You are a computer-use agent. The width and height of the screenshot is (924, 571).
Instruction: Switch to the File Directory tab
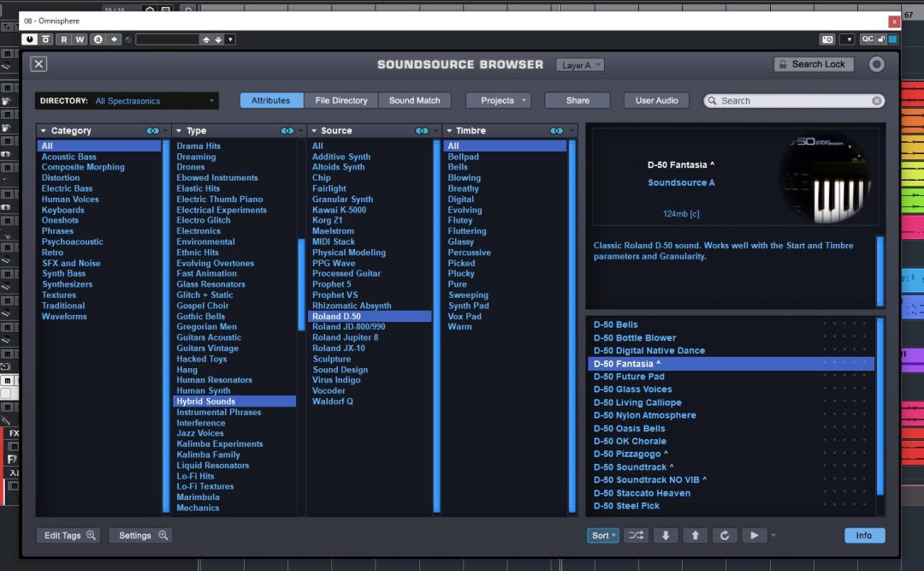pyautogui.click(x=341, y=100)
